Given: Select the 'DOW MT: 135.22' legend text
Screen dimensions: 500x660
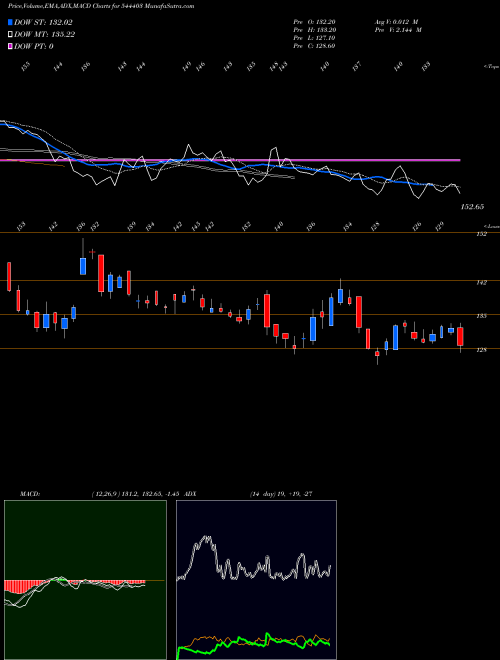Looking at the screenshot, I should point(45,34).
